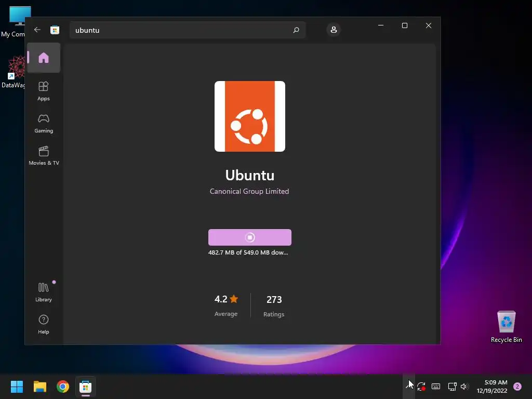Viewport: 532px width, 399px height.
Task: Open the user account profile icon
Action: pos(334,30)
